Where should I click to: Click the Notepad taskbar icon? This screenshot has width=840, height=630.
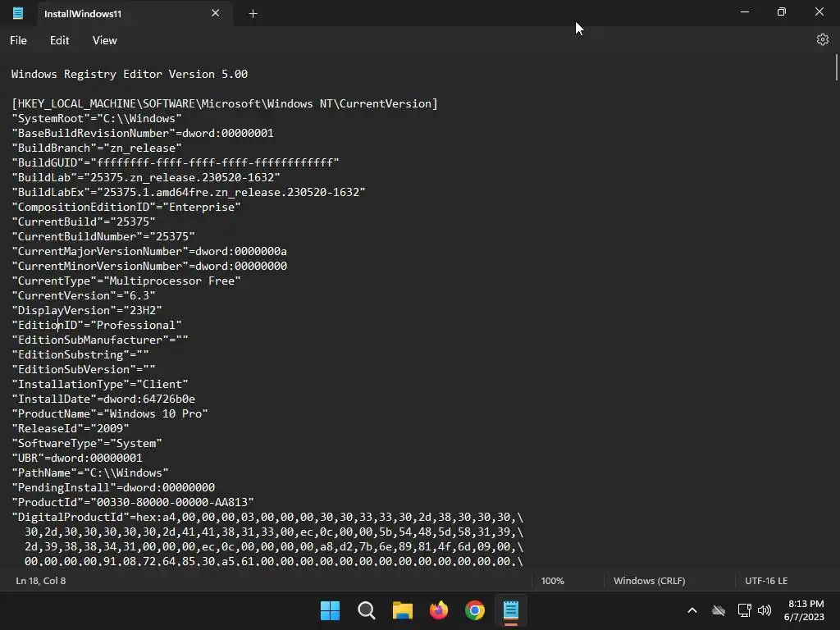511,610
